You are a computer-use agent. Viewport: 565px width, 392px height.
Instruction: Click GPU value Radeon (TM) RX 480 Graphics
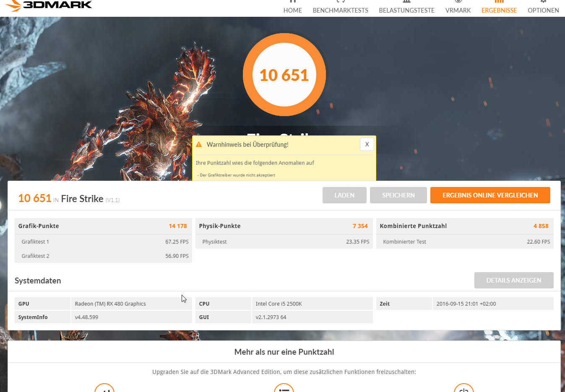(110, 304)
